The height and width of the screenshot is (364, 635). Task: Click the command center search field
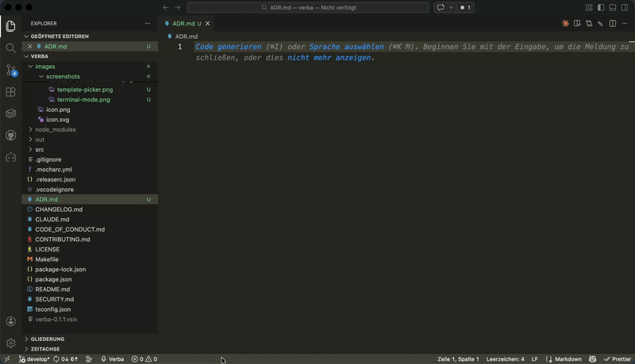tap(310, 7)
